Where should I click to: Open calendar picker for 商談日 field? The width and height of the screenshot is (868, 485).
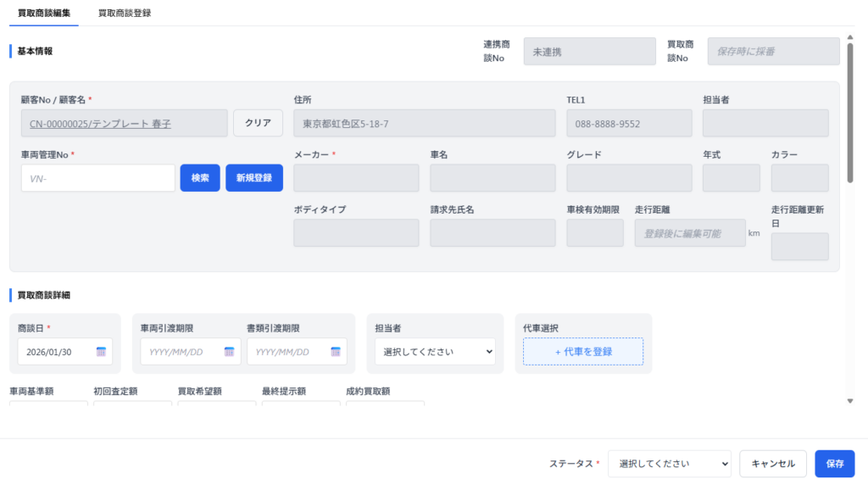(x=101, y=352)
